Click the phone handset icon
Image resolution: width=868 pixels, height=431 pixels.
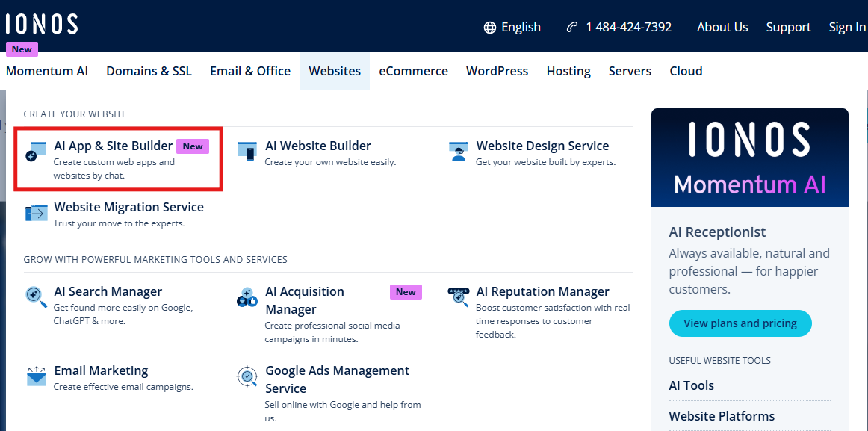pos(572,28)
